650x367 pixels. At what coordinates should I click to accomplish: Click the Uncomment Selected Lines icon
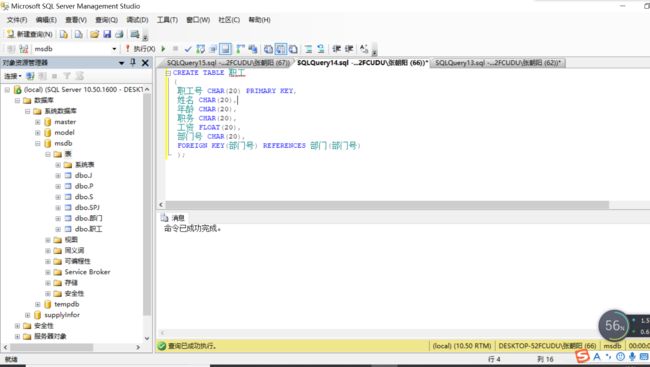tap(320, 49)
